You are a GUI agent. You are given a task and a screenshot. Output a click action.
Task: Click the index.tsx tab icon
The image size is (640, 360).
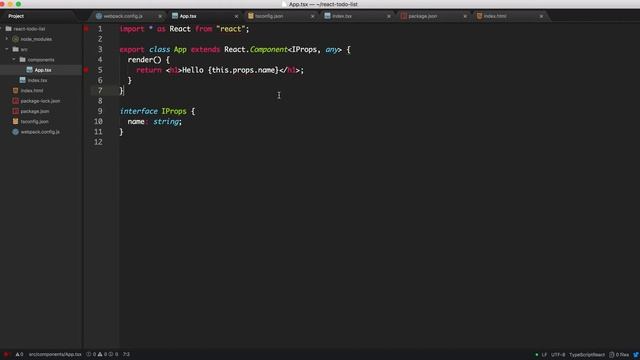pyautogui.click(x=327, y=16)
